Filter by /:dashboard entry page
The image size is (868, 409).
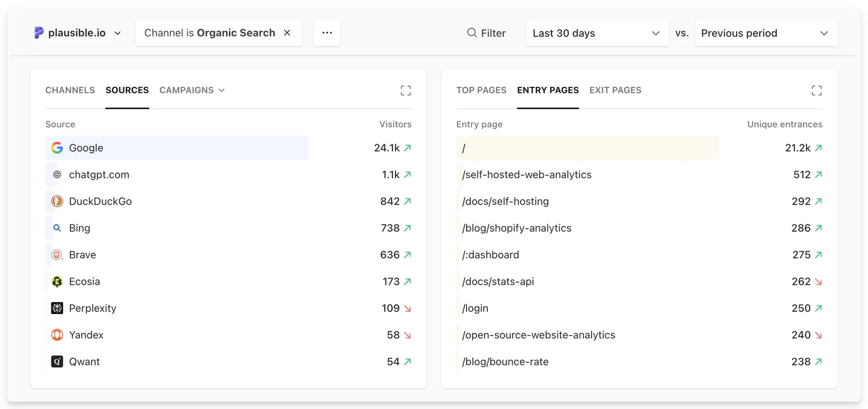tap(490, 254)
